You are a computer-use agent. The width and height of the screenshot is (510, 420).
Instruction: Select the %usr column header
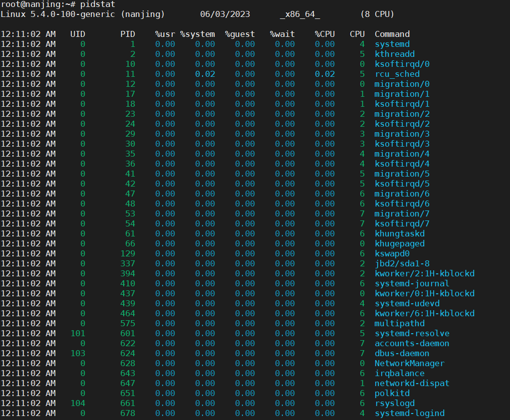(165, 34)
